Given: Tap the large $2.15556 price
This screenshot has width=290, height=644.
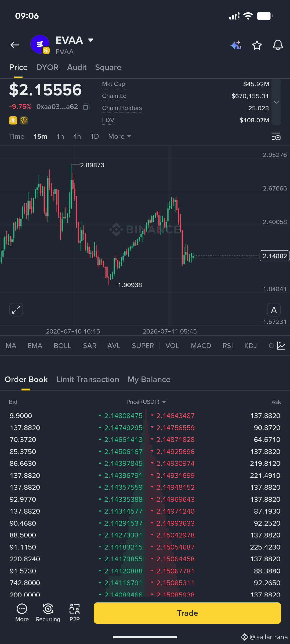Looking at the screenshot, I should [x=45, y=90].
